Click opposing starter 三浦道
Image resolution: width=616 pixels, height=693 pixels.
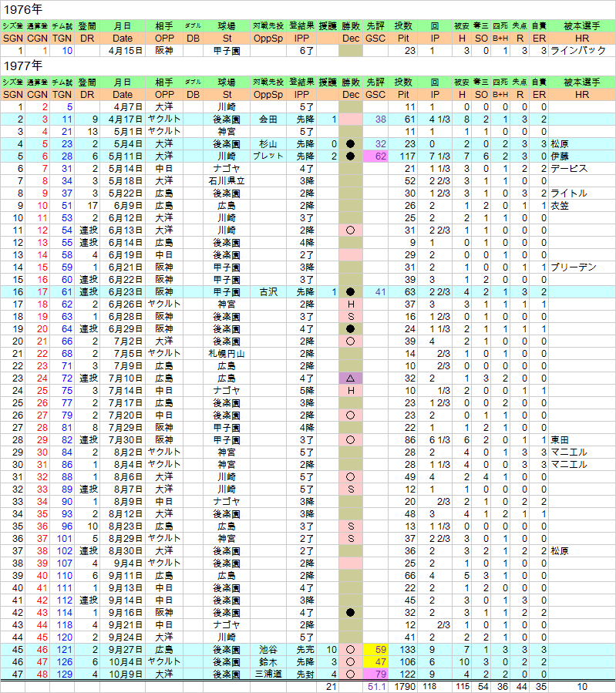pyautogui.click(x=268, y=674)
